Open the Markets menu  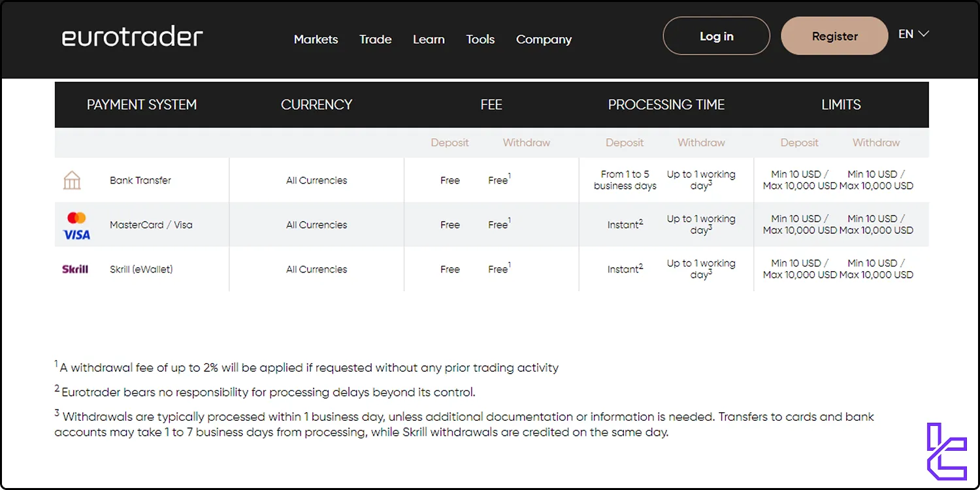pos(316,39)
